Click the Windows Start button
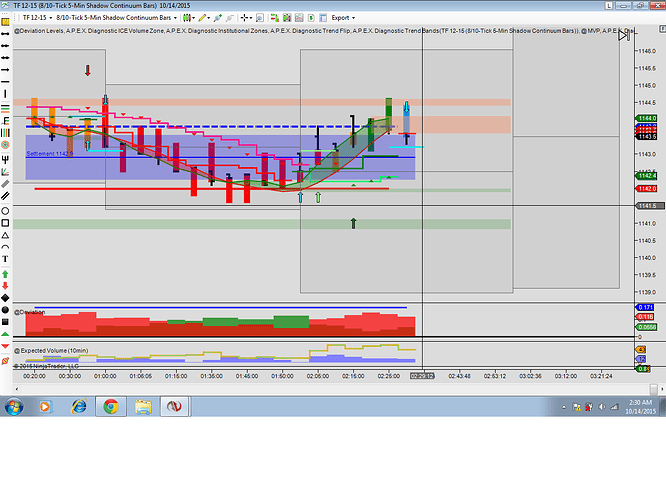Image resolution: width=666 pixels, height=500 pixels. [14, 407]
